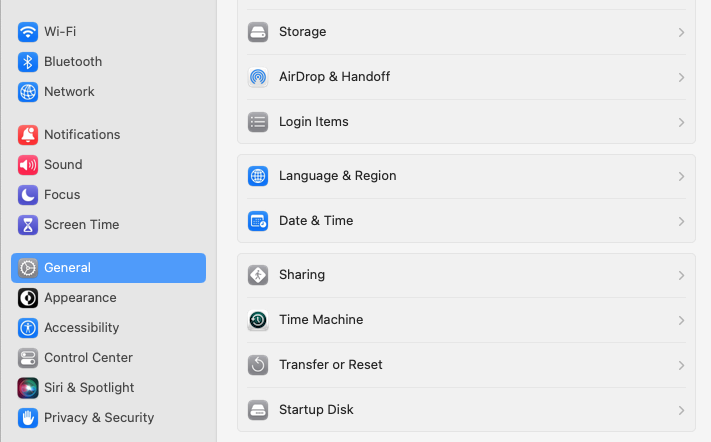The image size is (711, 442).
Task: Switch to Appearance in the sidebar
Action: click(x=80, y=298)
